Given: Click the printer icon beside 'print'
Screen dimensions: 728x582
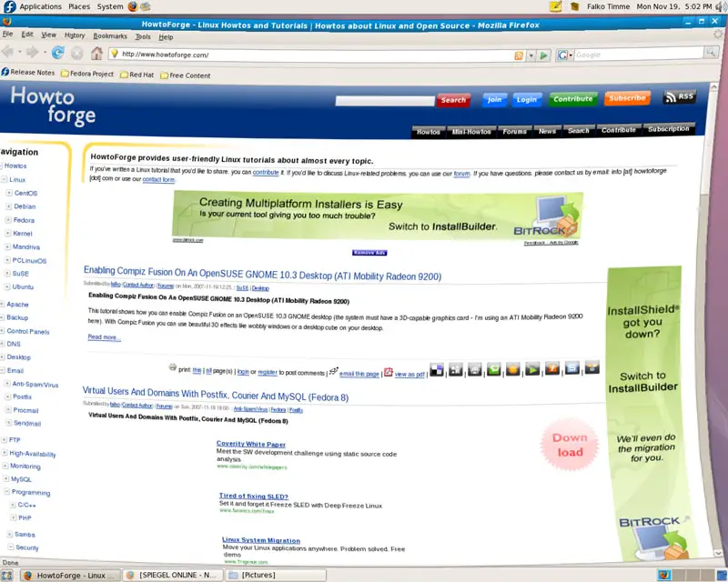Looking at the screenshot, I should pyautogui.click(x=173, y=367).
